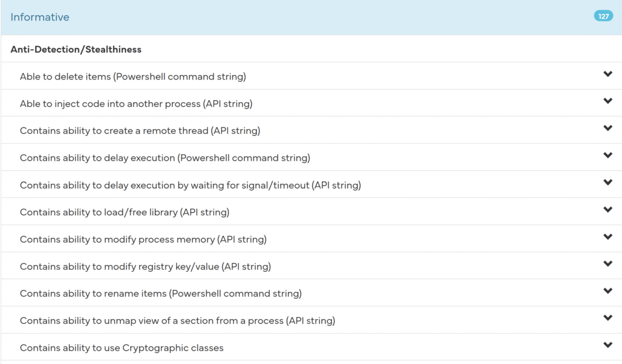
Task: Expand the 'Able to delete items' chevron
Action: pyautogui.click(x=607, y=74)
